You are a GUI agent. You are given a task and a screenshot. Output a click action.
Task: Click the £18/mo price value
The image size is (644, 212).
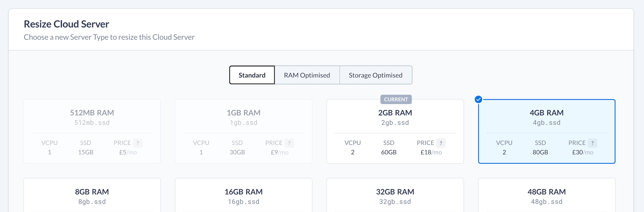point(431,152)
